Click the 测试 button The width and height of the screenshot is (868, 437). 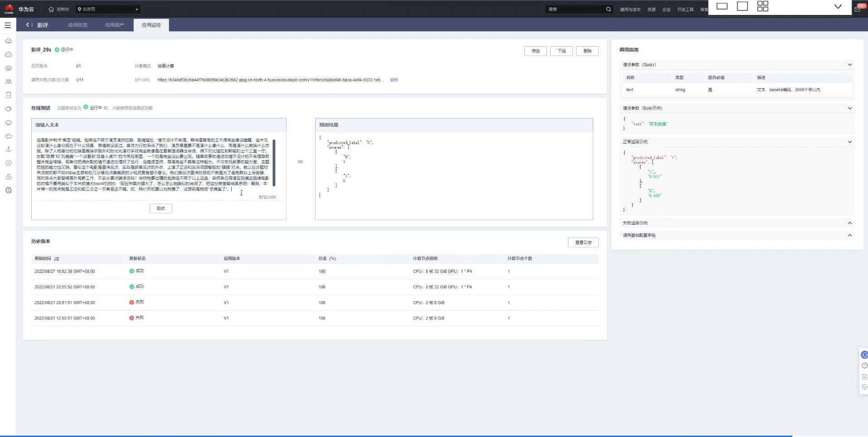click(161, 209)
